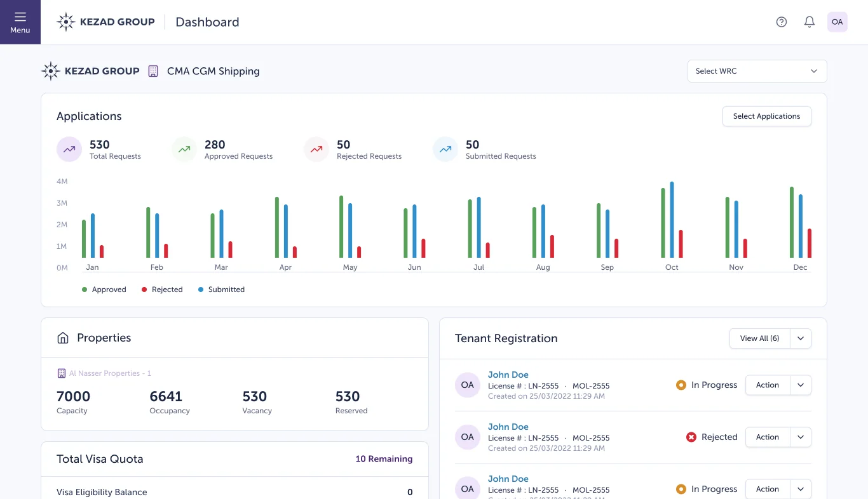This screenshot has height=499, width=868.
Task: Click the building icon beside CMA CGM Shipping
Action: click(153, 71)
